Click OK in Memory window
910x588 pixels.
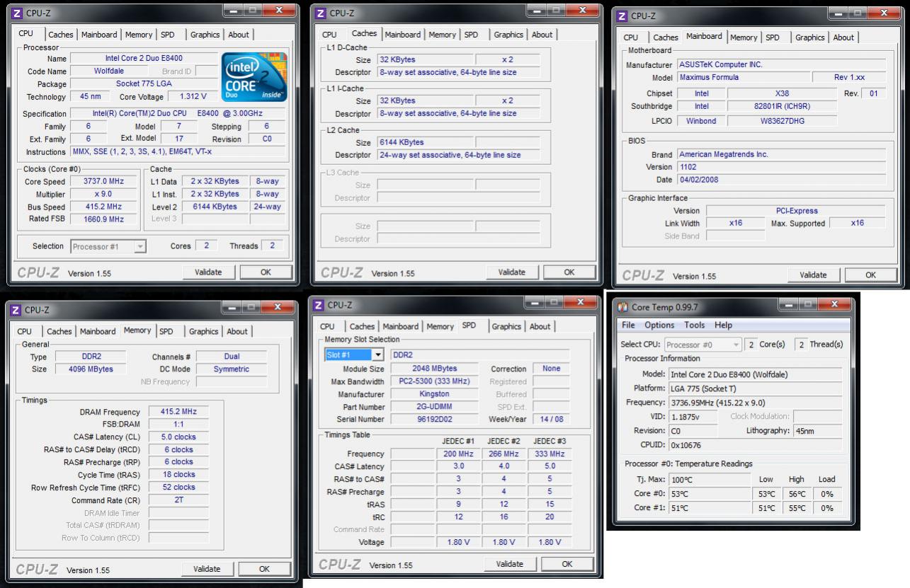coord(264,569)
